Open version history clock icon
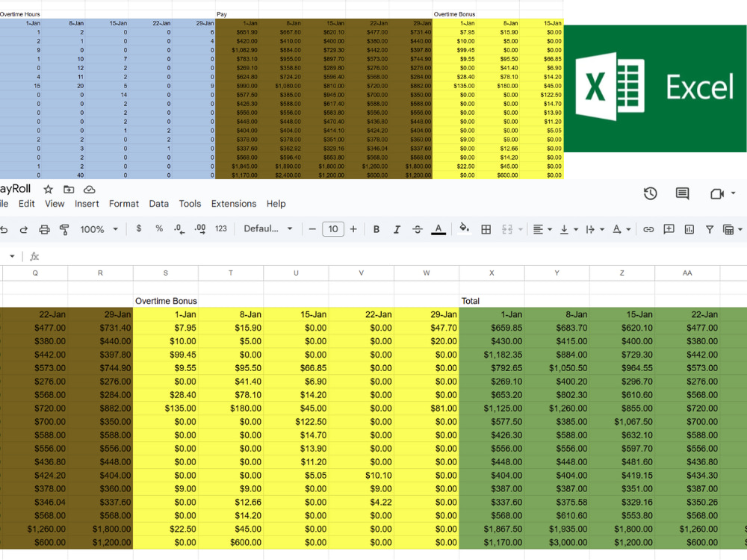Image resolution: width=747 pixels, height=560 pixels. pyautogui.click(x=651, y=193)
